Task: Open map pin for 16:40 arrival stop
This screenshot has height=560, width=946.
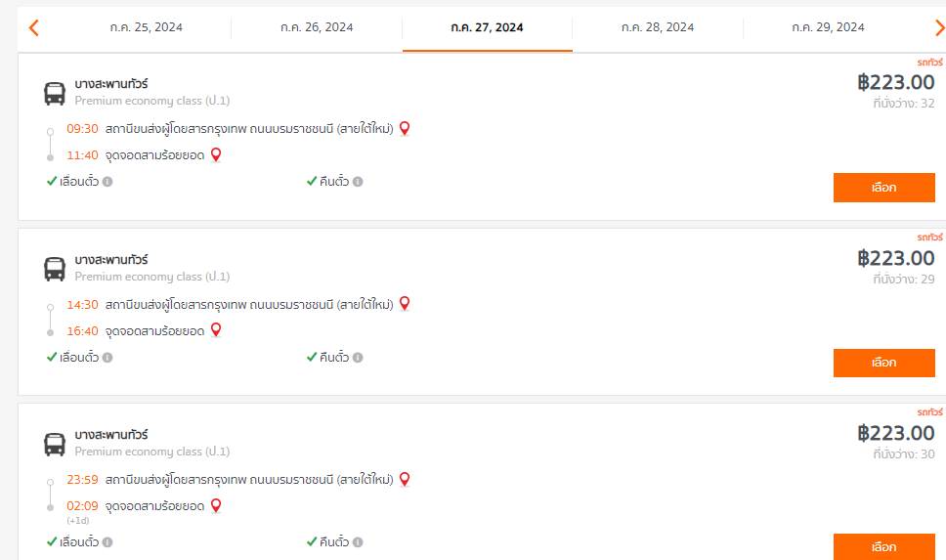Action: 215,330
